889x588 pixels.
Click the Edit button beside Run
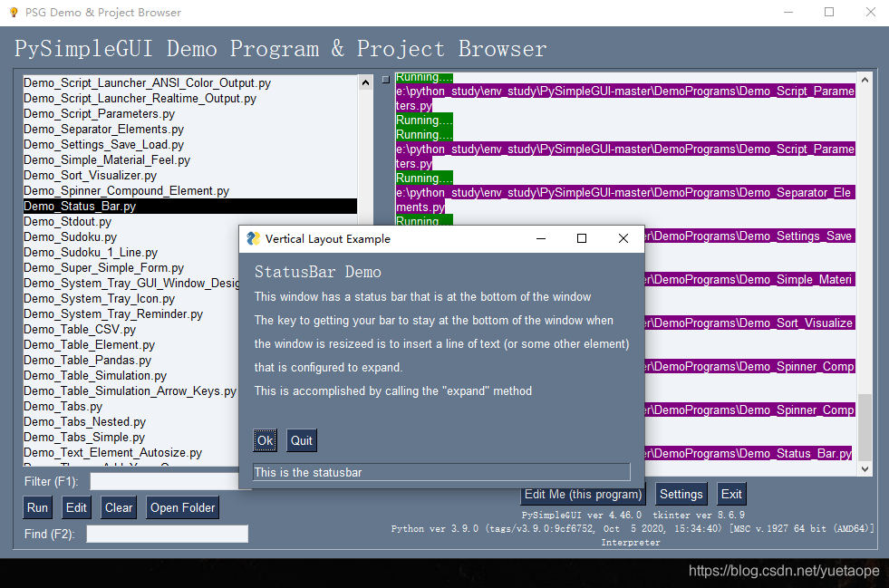(x=76, y=507)
